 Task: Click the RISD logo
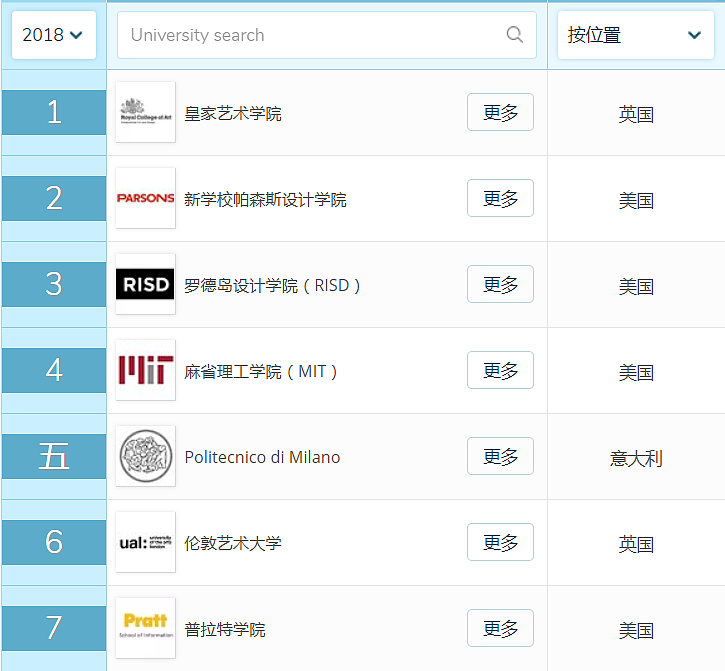[145, 284]
